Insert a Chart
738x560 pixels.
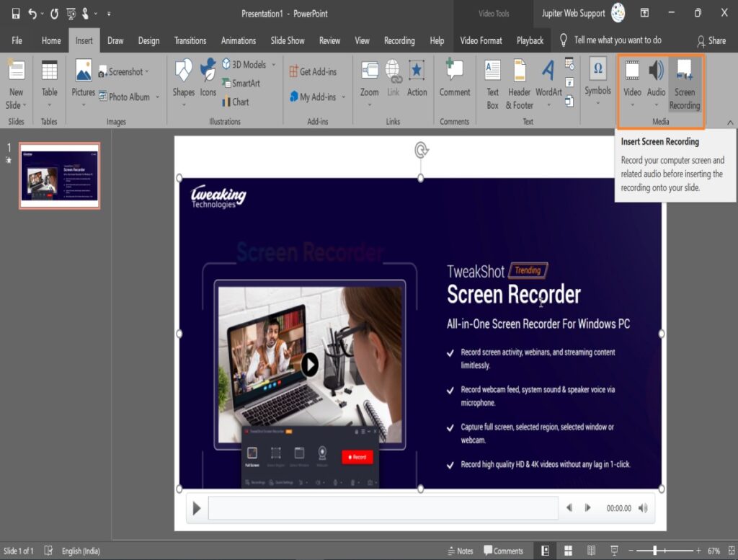point(236,102)
